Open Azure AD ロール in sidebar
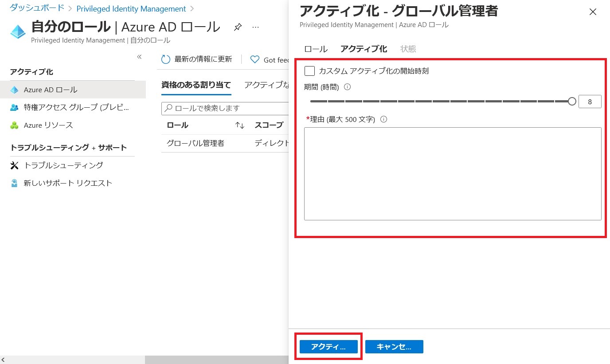Viewport: 610px width, 364px height. pyautogui.click(x=73, y=90)
